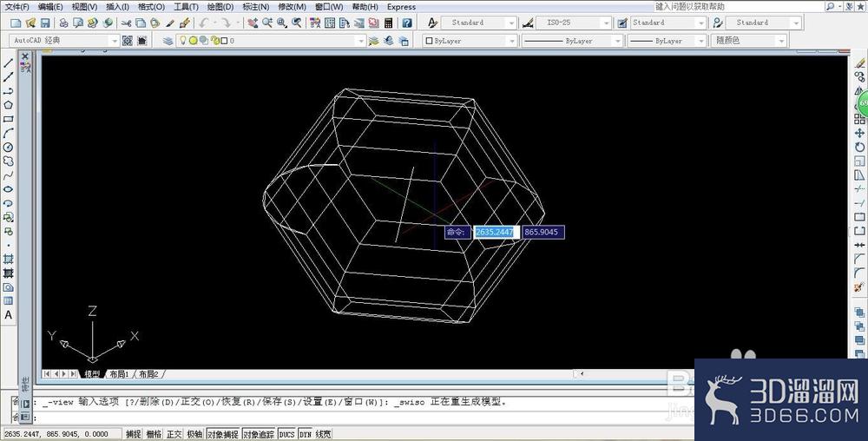The image size is (868, 441).
Task: Select the Circle draw tool
Action: point(8,148)
